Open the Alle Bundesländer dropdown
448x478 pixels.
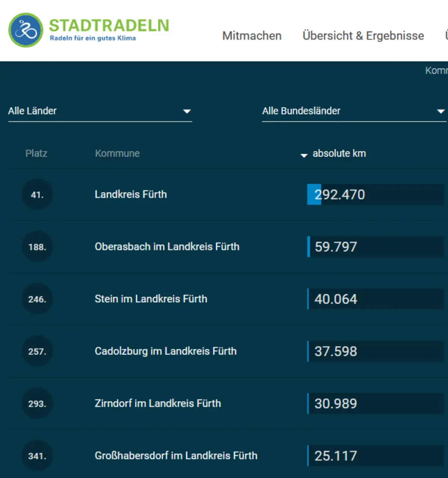[x=354, y=111]
